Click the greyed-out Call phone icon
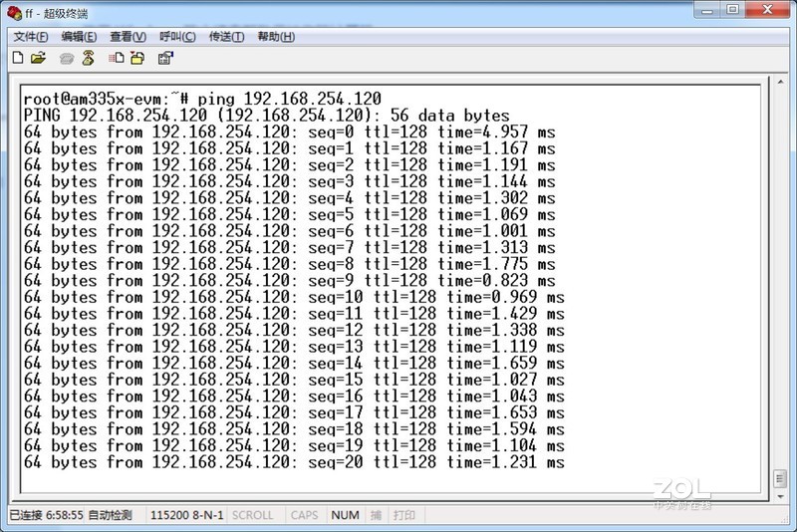 (x=67, y=59)
